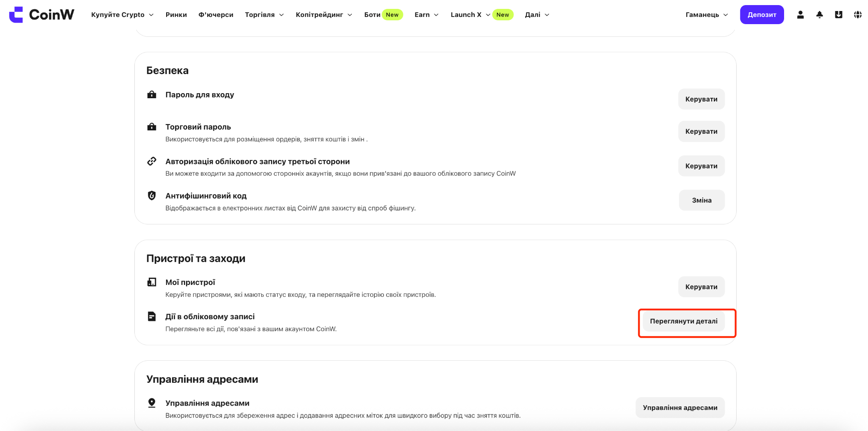This screenshot has height=431, width=868.
Task: Open the notifications bell icon
Action: click(x=819, y=14)
